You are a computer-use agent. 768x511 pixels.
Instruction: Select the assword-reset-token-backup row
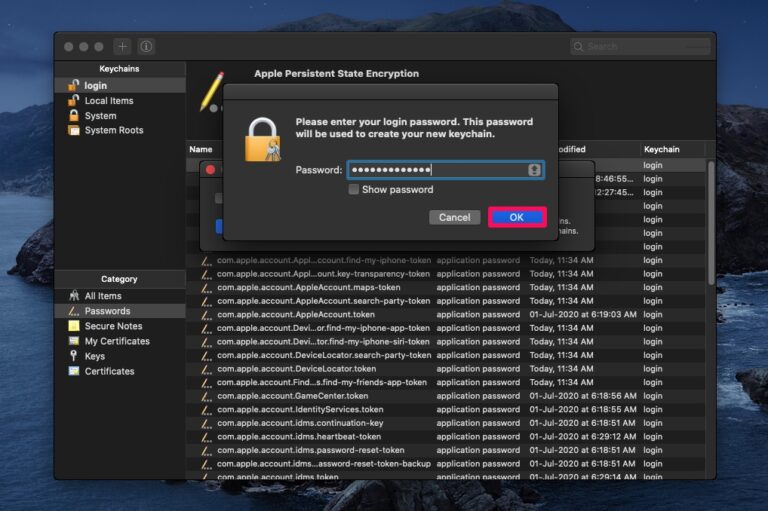pyautogui.click(x=446, y=464)
